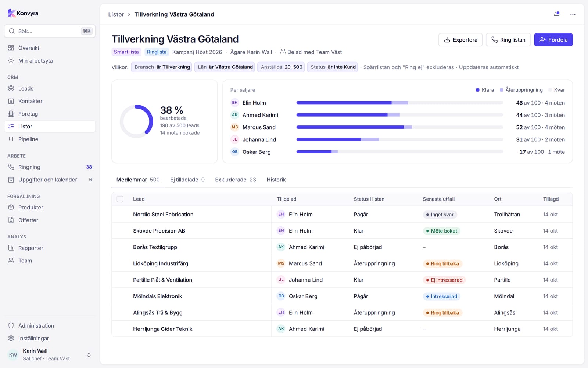The image size is (588, 368).
Task: Click Elin Holm's progress bar
Action: (399, 103)
